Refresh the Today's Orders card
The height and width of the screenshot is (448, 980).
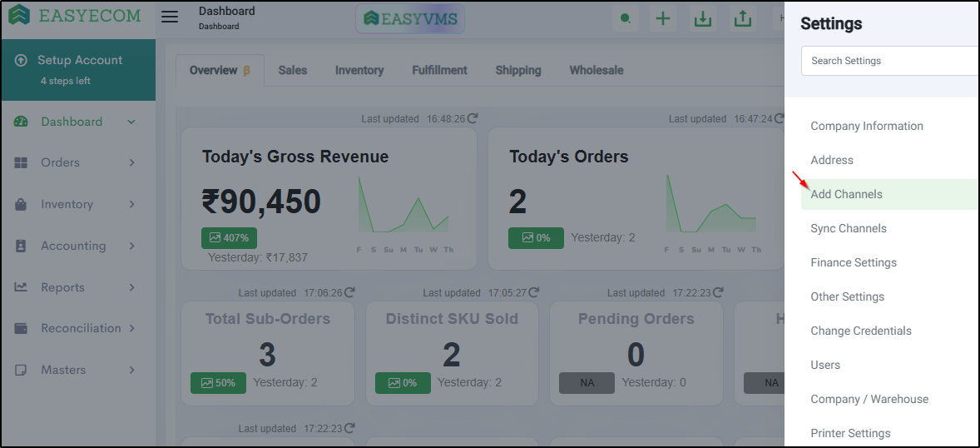[x=779, y=118]
